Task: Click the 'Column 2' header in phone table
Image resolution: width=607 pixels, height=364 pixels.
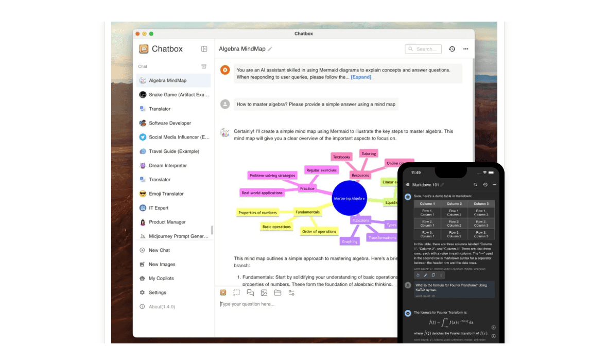Action: click(454, 204)
